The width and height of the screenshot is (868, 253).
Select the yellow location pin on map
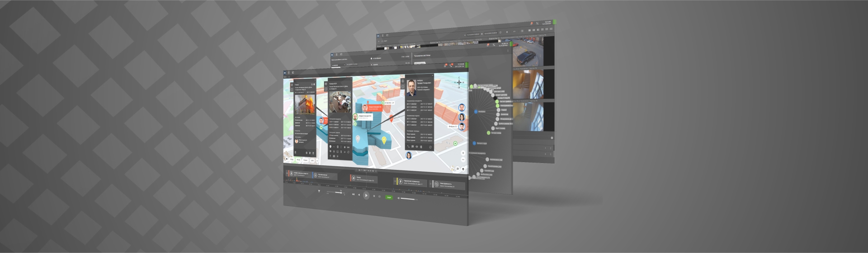pos(384,140)
